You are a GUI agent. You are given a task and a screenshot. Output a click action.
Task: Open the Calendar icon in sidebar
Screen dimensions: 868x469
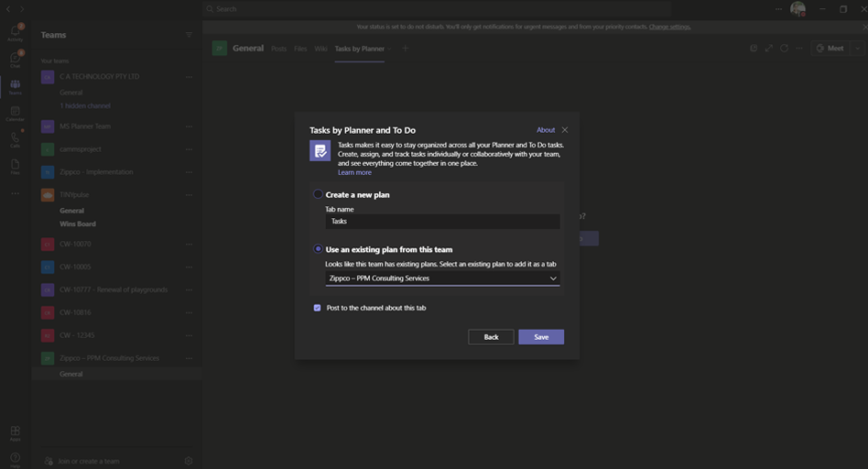(15, 114)
